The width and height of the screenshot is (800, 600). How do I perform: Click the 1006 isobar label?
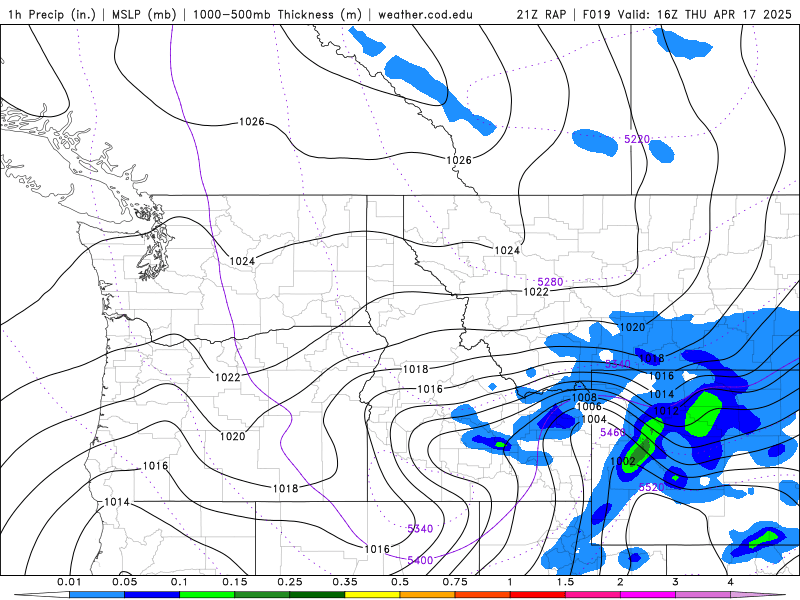[589, 407]
